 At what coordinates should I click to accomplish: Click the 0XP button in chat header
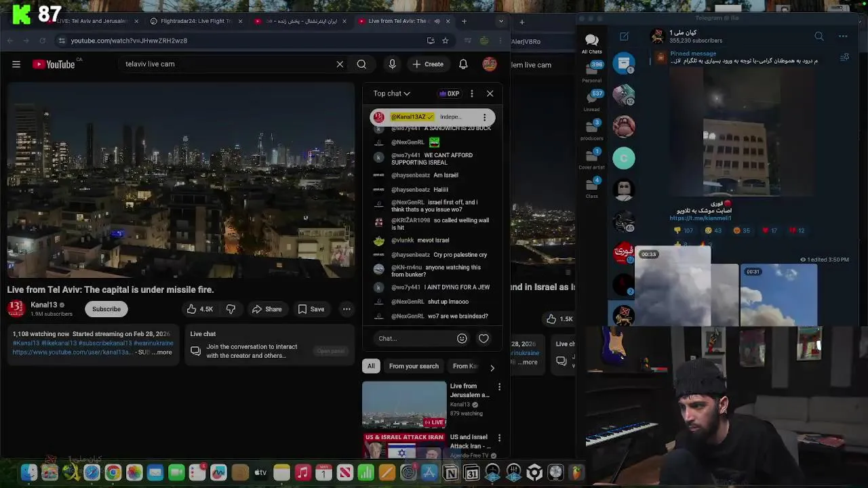pos(450,94)
